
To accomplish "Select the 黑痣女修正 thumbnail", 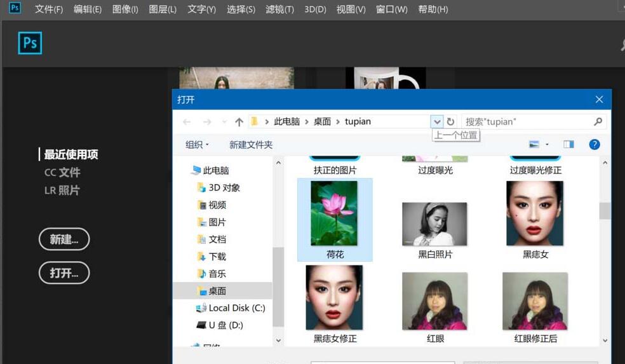I will [334, 297].
